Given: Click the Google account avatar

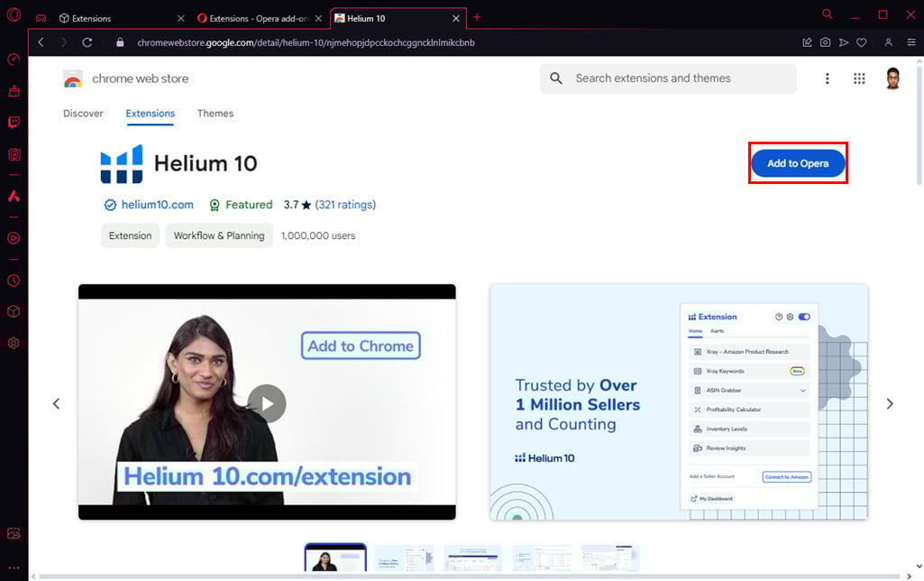Looking at the screenshot, I should click(x=892, y=78).
